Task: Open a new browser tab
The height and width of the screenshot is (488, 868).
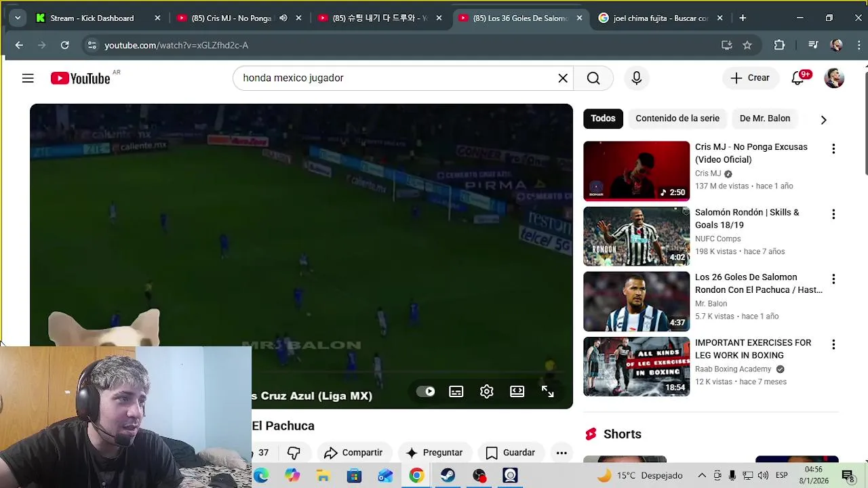Action: pos(743,18)
